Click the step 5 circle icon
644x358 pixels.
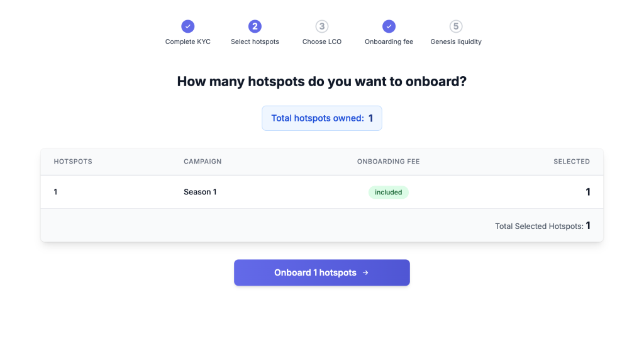pyautogui.click(x=456, y=26)
